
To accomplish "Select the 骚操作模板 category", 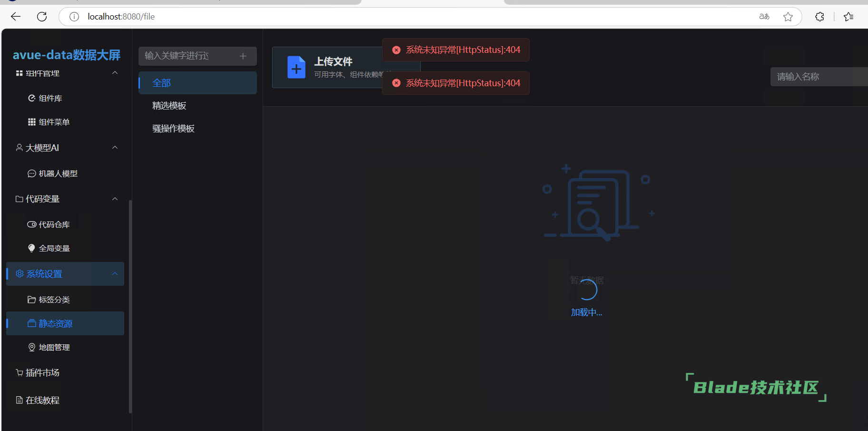I will click(x=197, y=129).
